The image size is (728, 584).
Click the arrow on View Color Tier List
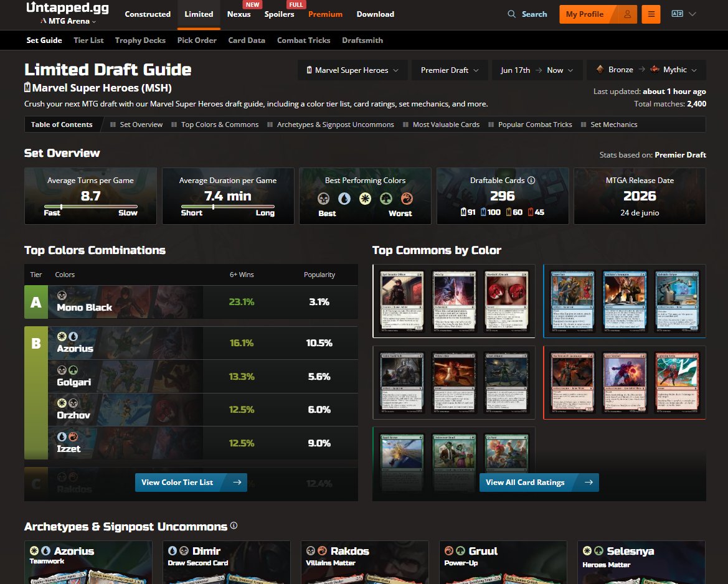pos(237,483)
